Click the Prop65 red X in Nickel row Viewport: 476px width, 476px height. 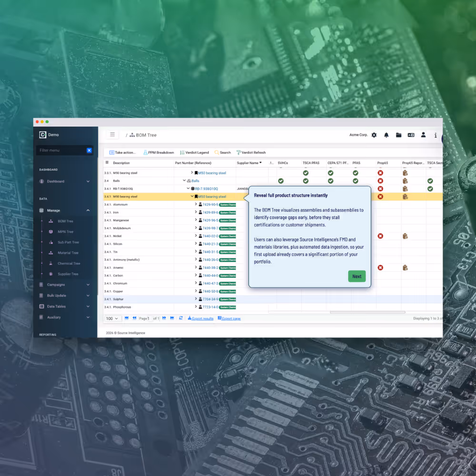point(380,236)
